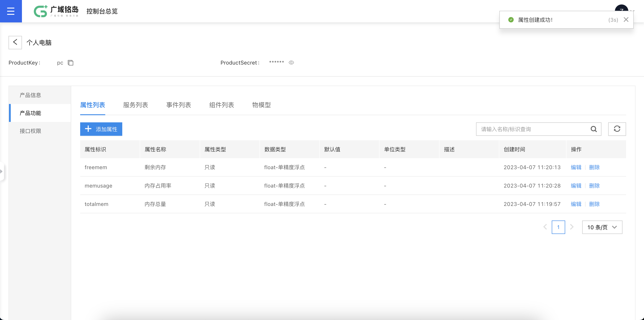Refresh the attribute list
Image resolution: width=644 pixels, height=320 pixels.
point(617,129)
